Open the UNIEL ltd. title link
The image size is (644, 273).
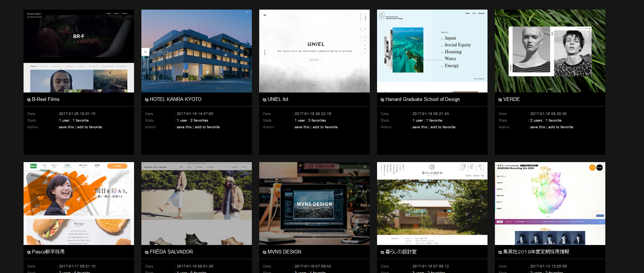[278, 99]
